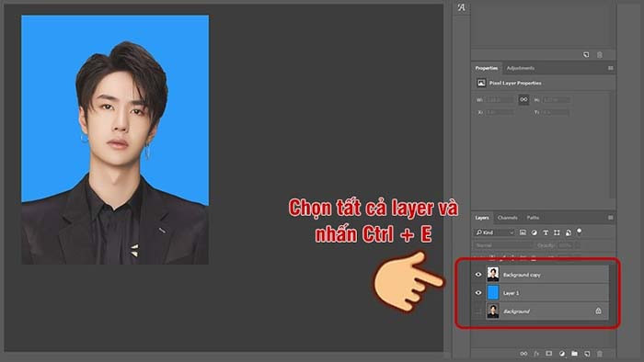Select the Layers tab
Screen dimensions: 644x362
point(482,218)
